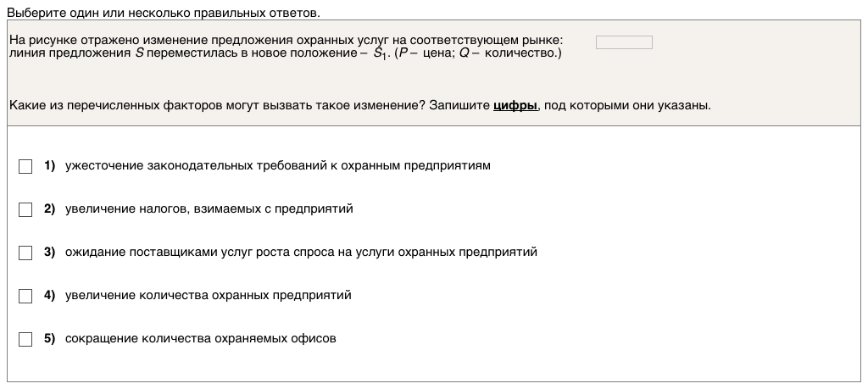Enable checkbox 4 about more security firms
Image resolution: width=868 pixels, height=389 pixels.
[25, 296]
